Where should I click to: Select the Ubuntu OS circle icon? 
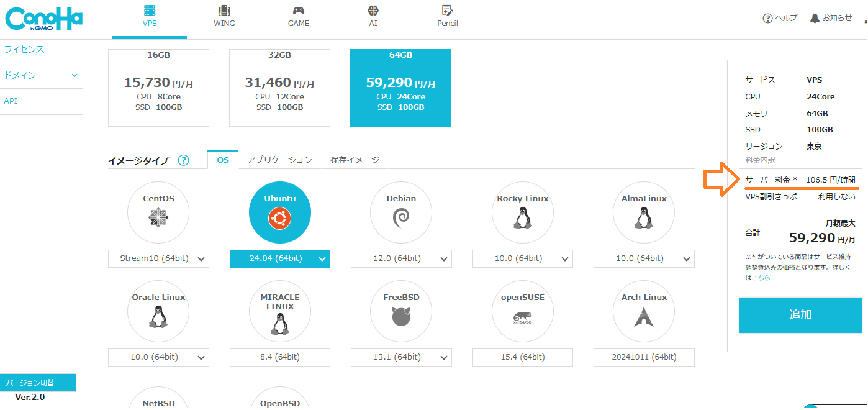click(280, 212)
